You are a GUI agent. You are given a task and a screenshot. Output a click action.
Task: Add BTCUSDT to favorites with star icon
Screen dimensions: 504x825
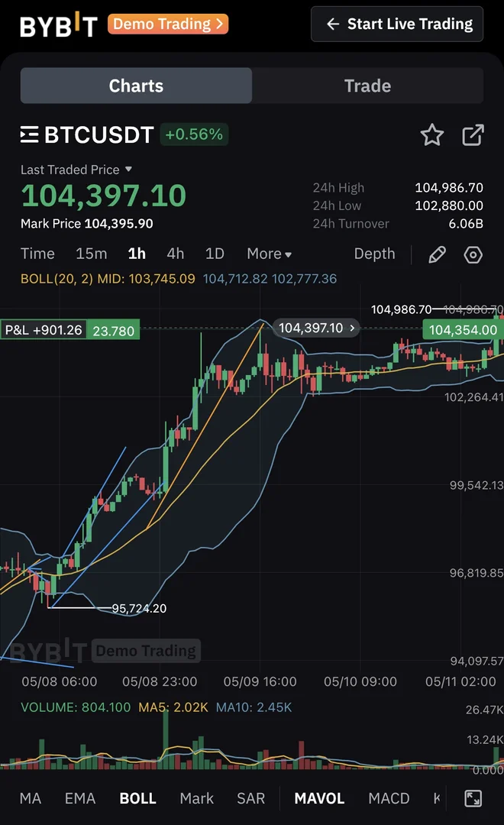432,134
